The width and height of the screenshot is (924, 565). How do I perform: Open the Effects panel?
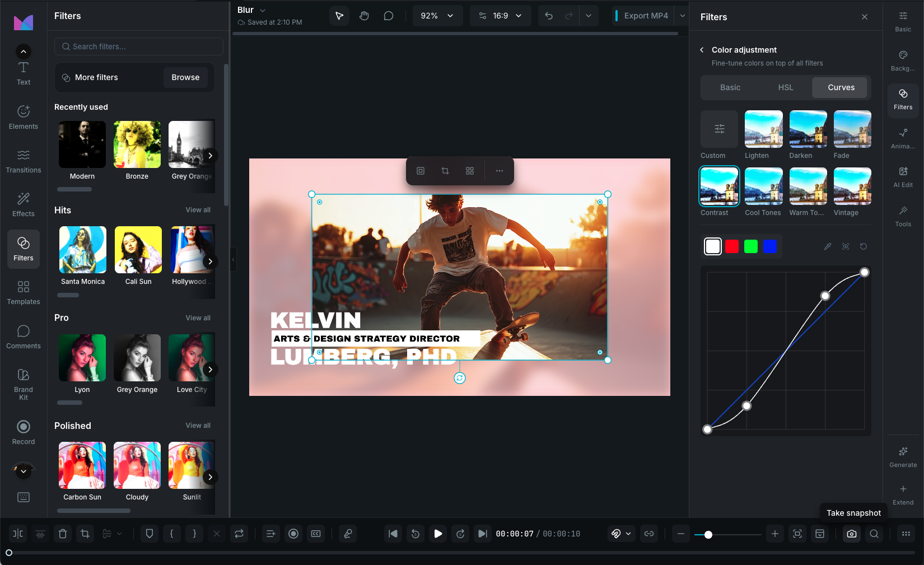(x=24, y=205)
